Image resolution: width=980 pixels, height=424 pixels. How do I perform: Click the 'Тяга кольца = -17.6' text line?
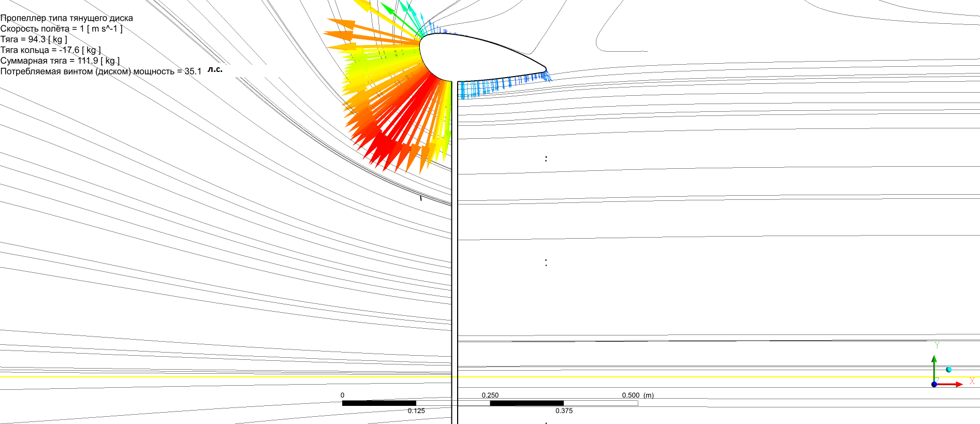50,50
